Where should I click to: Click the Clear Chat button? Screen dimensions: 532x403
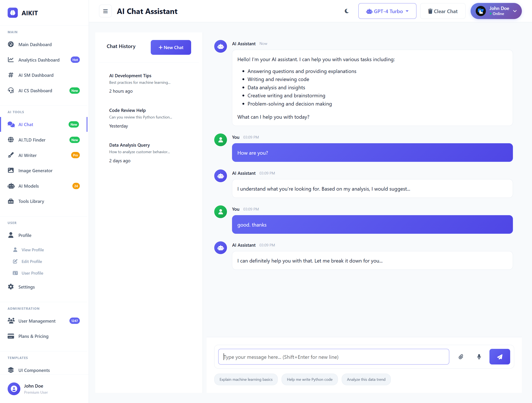click(x=442, y=11)
